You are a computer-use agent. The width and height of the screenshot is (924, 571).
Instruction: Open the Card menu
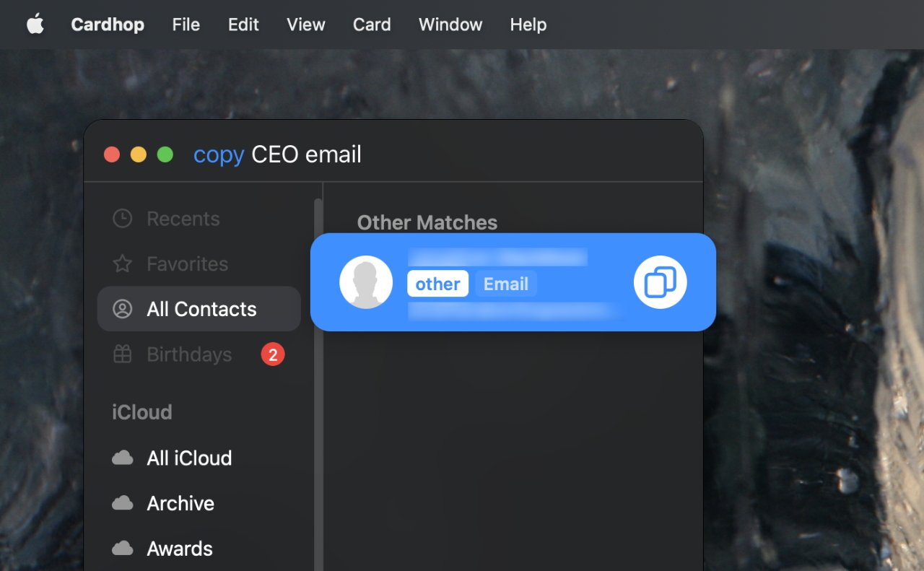pyautogui.click(x=372, y=25)
